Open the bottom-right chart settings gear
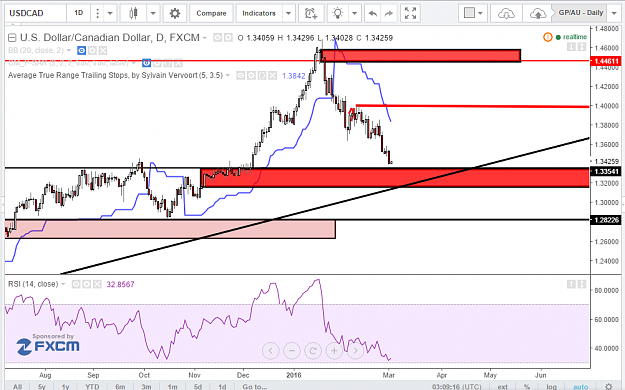 609,386
